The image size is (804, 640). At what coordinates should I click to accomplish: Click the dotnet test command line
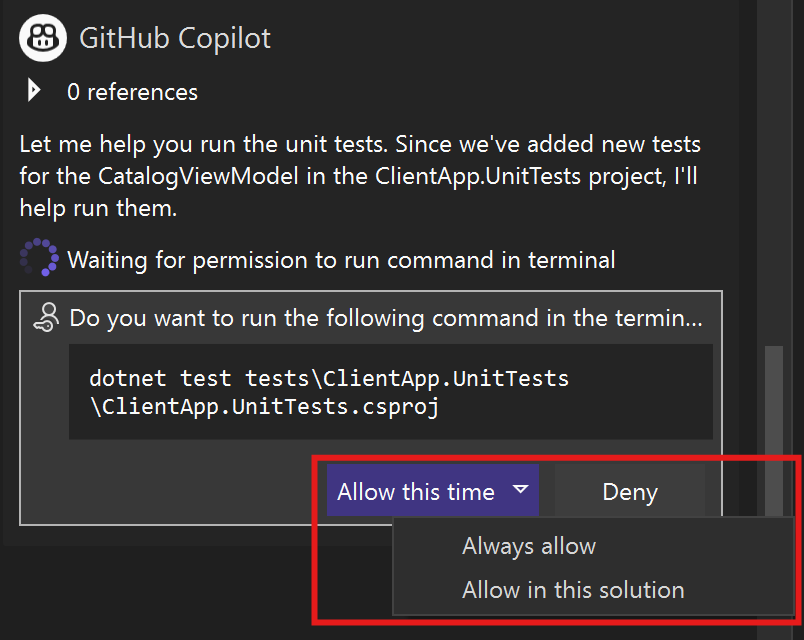329,378
